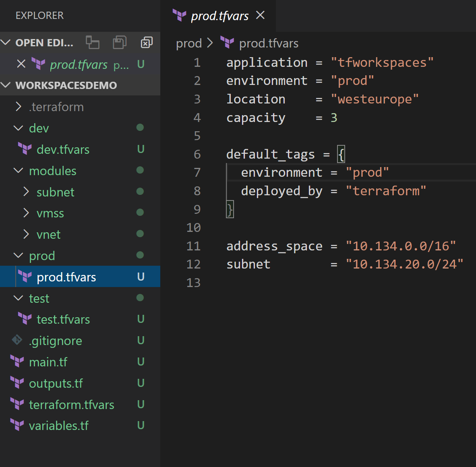Close prod.tfvars in Open Editors list
This screenshot has width=476, height=467.
click(21, 64)
